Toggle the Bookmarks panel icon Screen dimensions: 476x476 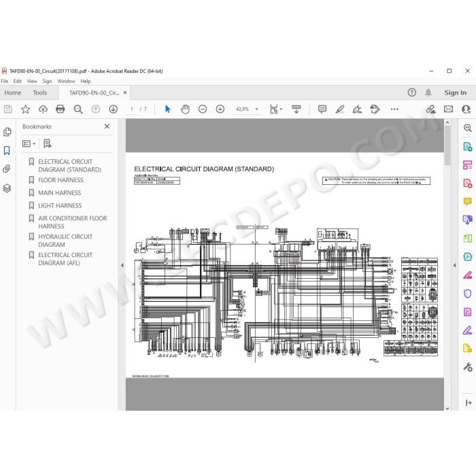(7, 150)
